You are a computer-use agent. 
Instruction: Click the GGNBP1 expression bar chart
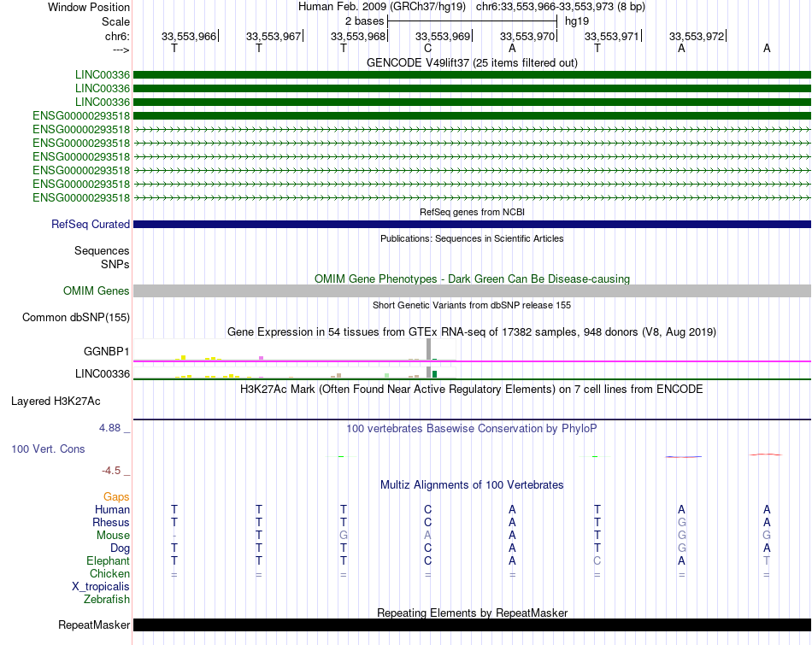[295, 349]
